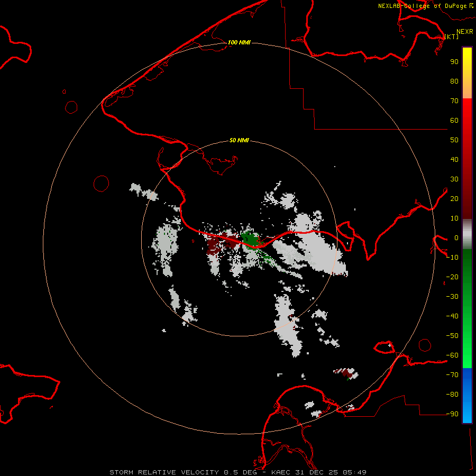Click the positive 50 value on velocity scale
The image size is (476, 476).
[x=454, y=140]
